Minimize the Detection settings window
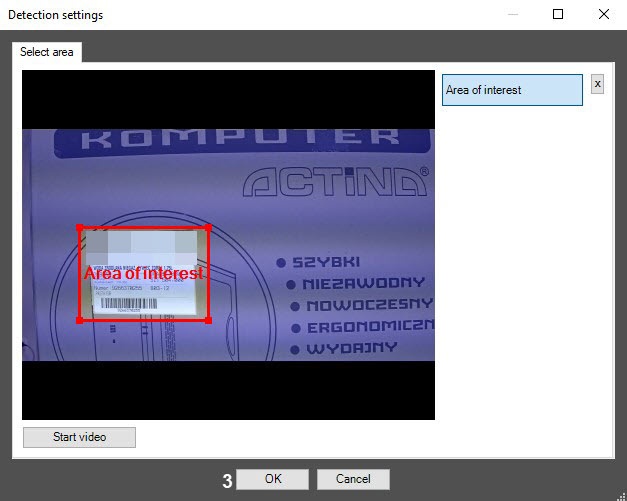This screenshot has width=627, height=501. (x=513, y=14)
